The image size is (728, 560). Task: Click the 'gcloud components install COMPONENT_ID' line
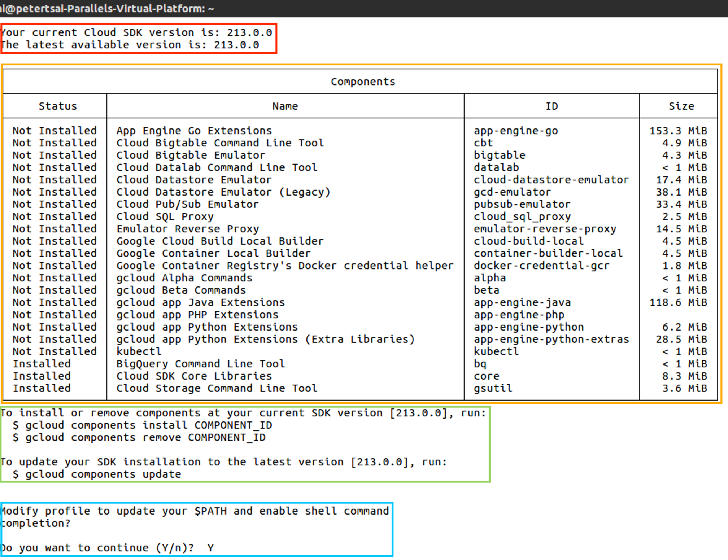pos(142,425)
